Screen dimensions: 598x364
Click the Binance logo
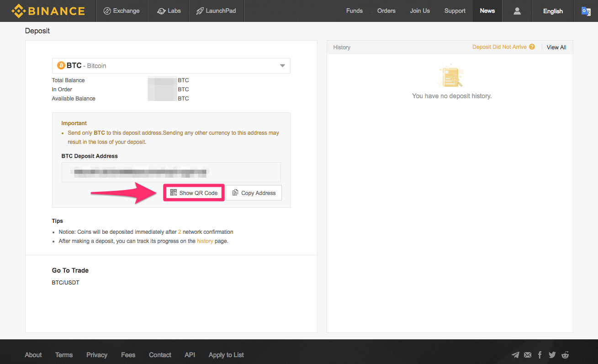click(x=48, y=11)
